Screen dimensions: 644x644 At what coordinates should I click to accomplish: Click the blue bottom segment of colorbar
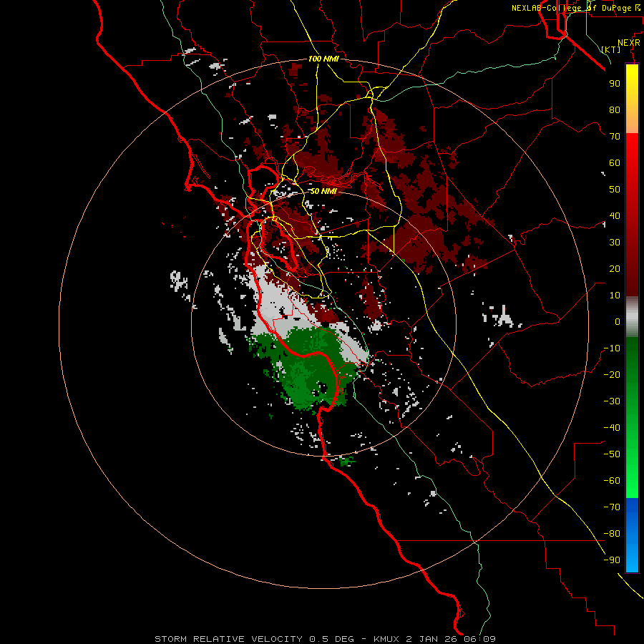point(632,535)
